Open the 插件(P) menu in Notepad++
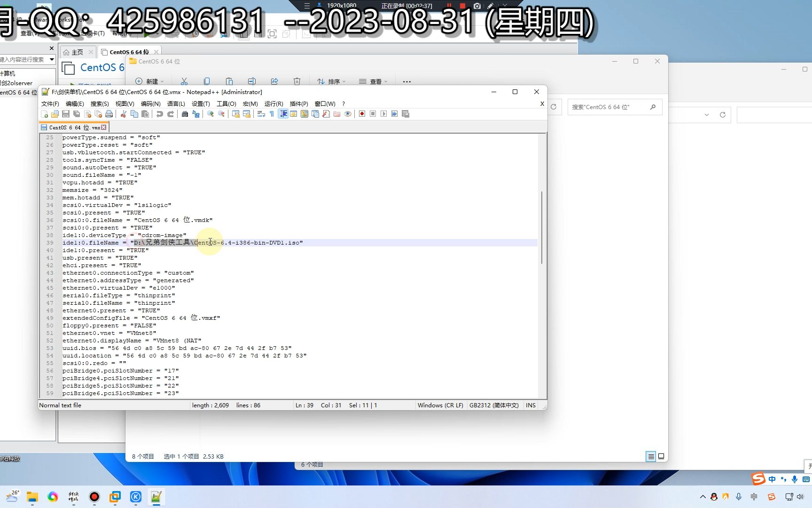Screen dimensions: 812x508 [x=299, y=104]
